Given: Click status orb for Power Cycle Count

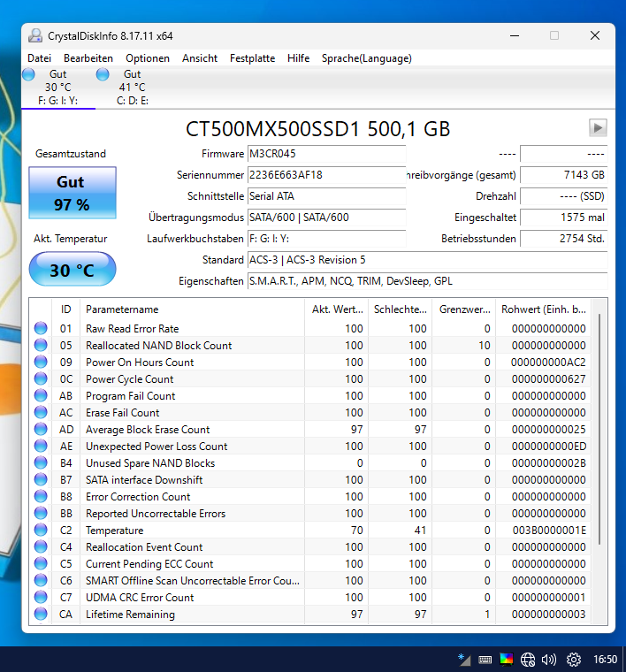Looking at the screenshot, I should (41, 378).
